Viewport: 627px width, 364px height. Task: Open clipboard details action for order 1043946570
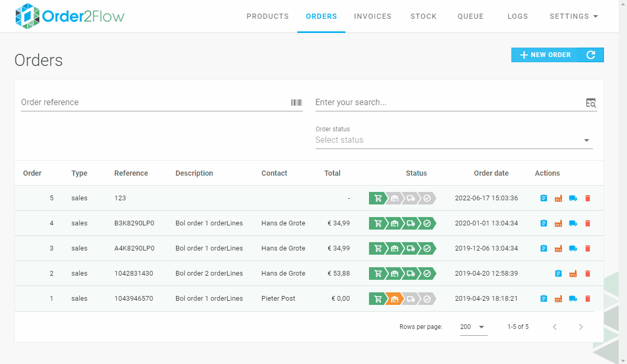click(x=543, y=299)
